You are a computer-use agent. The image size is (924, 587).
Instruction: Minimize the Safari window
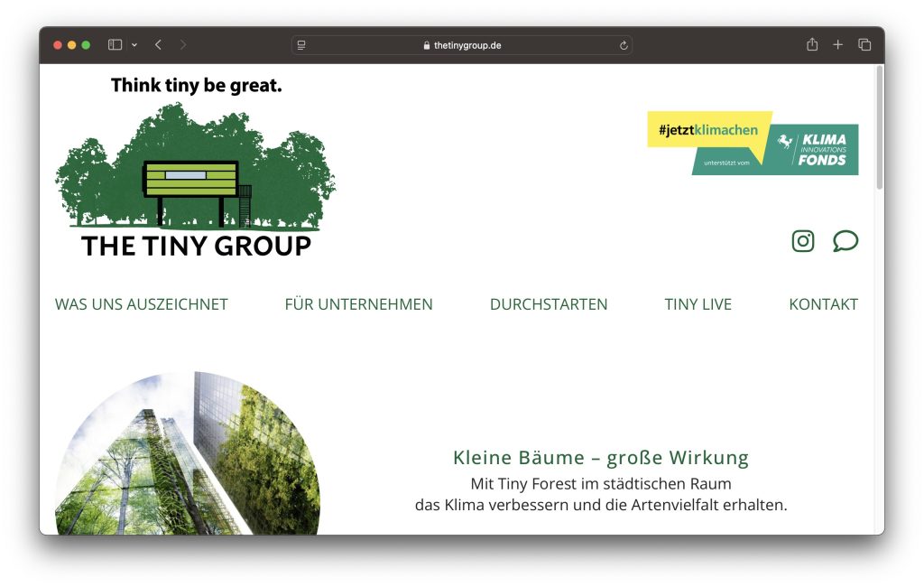[x=72, y=45]
